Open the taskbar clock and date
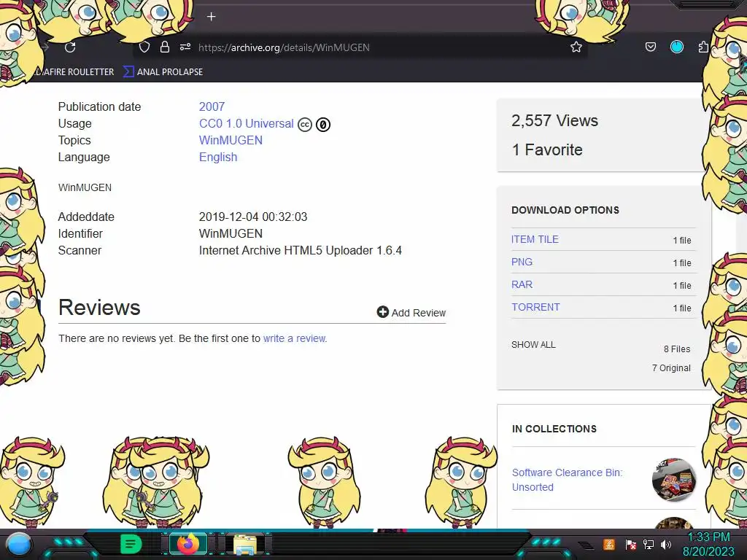The height and width of the screenshot is (560, 747). point(708,544)
